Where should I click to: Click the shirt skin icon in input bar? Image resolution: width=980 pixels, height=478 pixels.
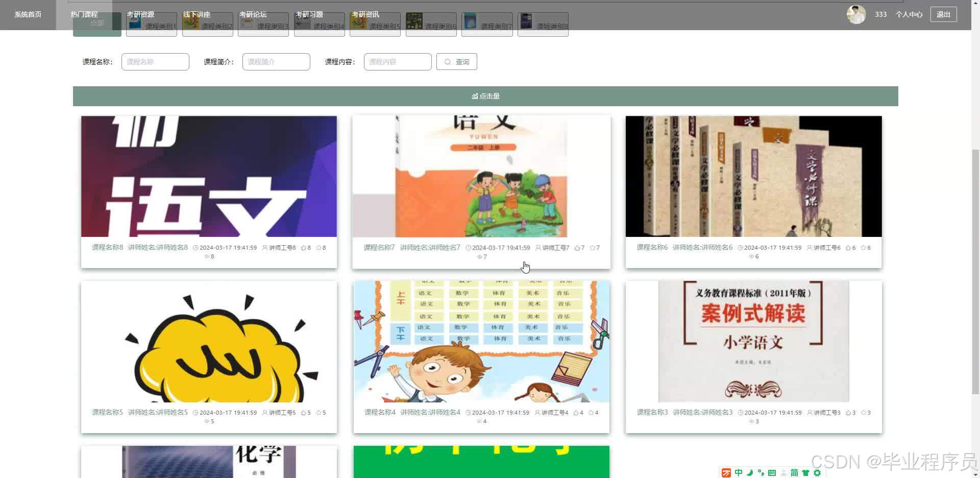805,473
